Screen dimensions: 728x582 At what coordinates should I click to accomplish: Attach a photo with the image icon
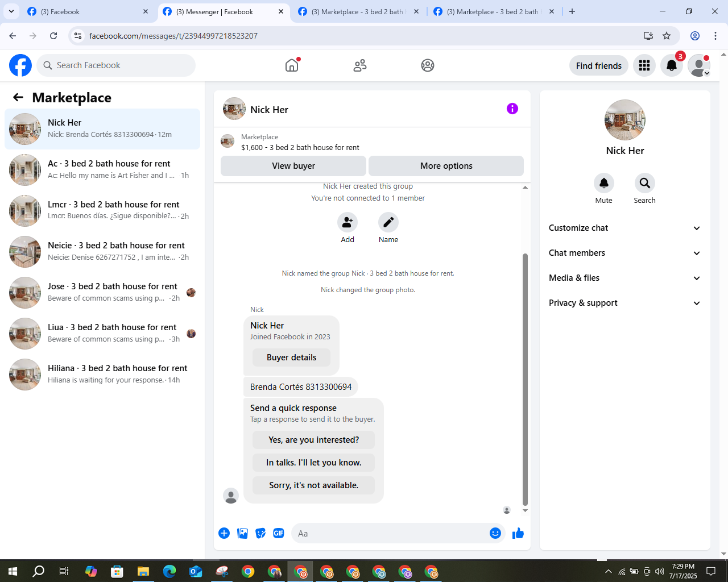[242, 533]
